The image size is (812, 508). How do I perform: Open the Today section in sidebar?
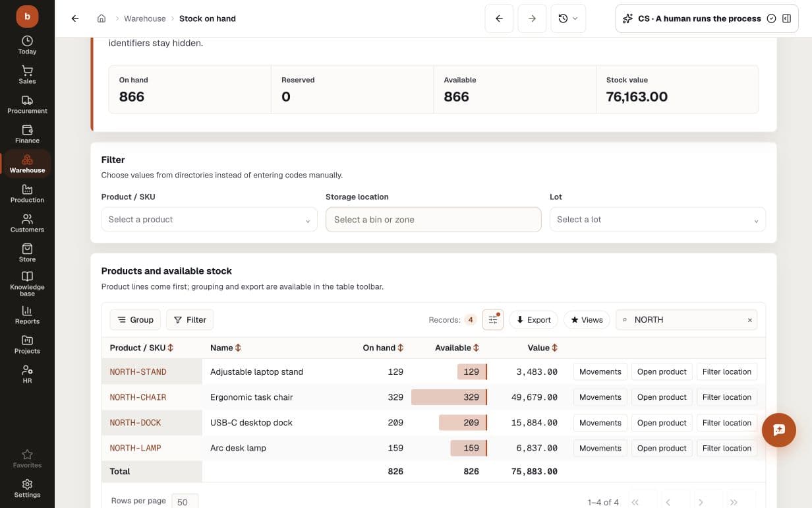point(27,45)
